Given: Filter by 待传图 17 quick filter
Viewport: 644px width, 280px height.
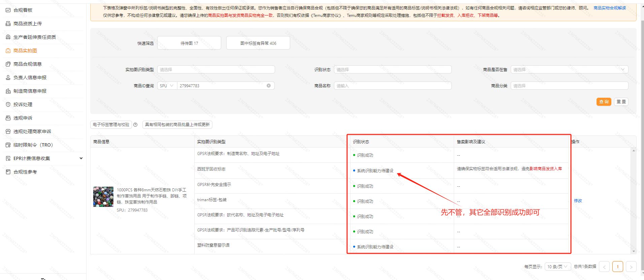Looking at the screenshot, I should [x=189, y=43].
